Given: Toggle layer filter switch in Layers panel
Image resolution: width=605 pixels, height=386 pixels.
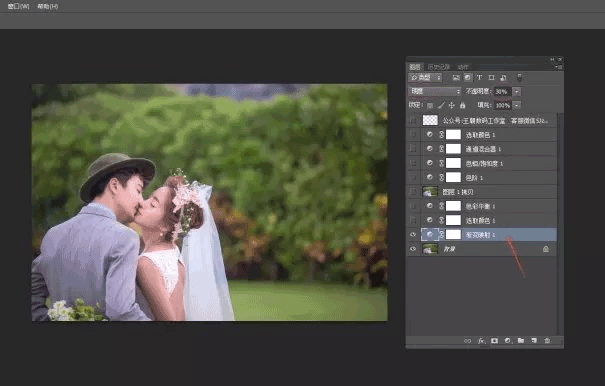Looking at the screenshot, I should [x=520, y=78].
